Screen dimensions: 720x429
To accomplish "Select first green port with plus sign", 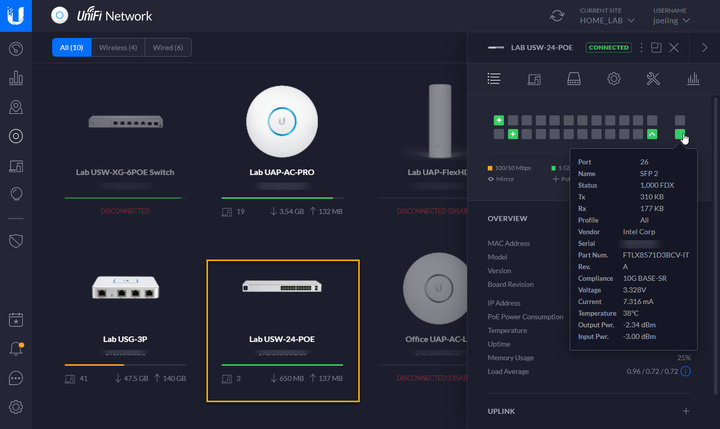I will [x=499, y=120].
